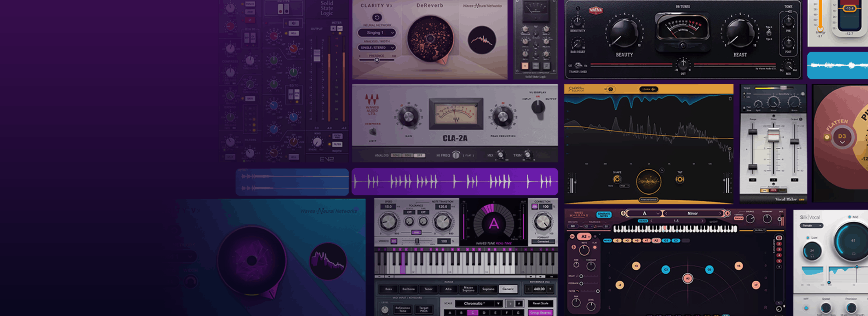Click the Target Pitch button
The height and width of the screenshot is (316, 868).
click(424, 309)
